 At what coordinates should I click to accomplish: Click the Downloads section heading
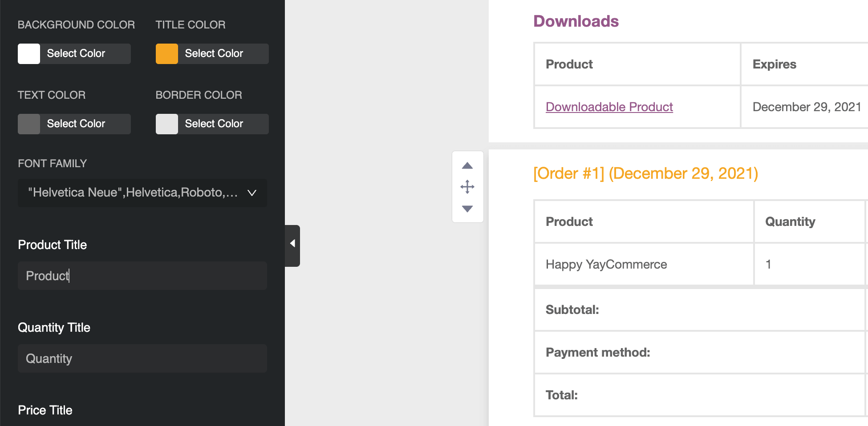click(576, 21)
